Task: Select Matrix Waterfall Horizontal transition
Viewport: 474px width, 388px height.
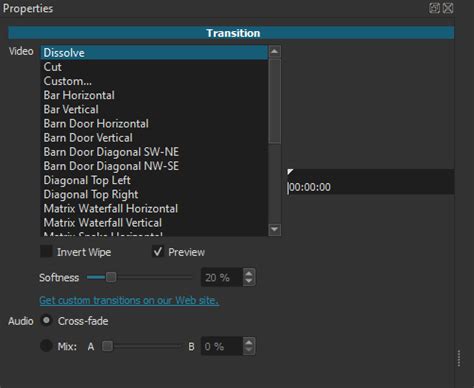Action: point(154,209)
